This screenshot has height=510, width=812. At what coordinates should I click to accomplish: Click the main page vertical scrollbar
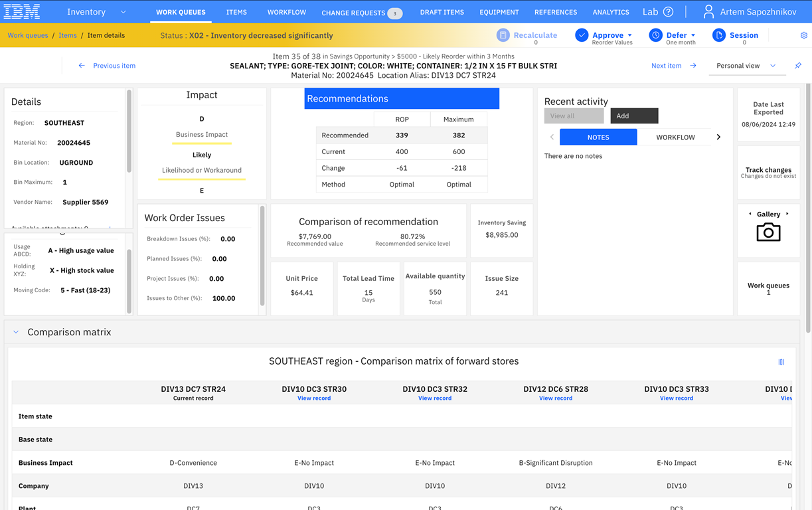click(x=808, y=209)
